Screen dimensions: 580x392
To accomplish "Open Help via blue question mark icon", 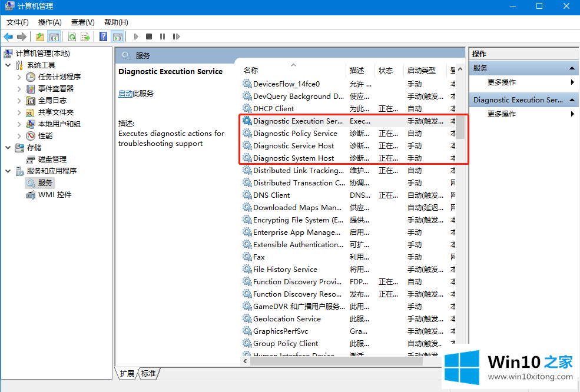I will point(104,36).
